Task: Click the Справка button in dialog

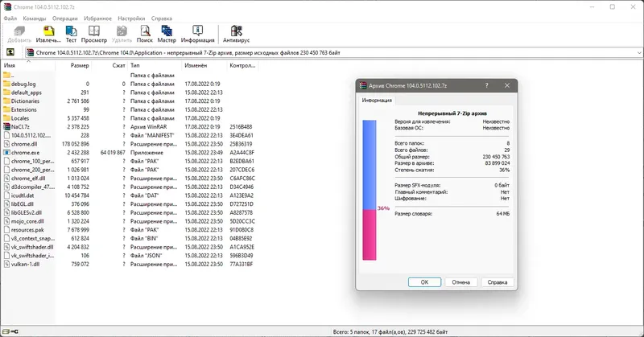Action: coord(497,282)
